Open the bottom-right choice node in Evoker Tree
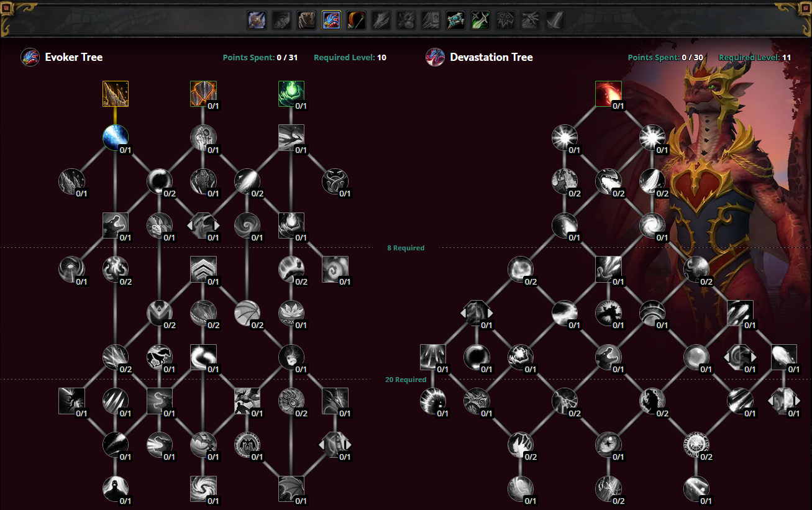812x510 pixels. click(x=335, y=445)
